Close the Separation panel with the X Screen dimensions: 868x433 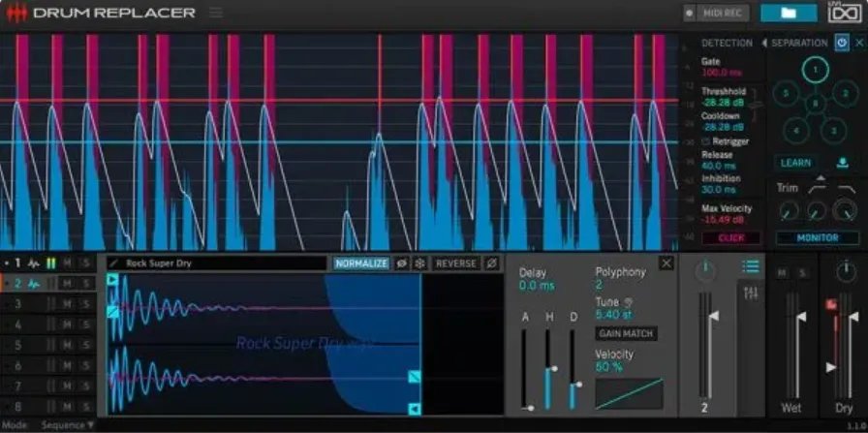pyautogui.click(x=859, y=43)
